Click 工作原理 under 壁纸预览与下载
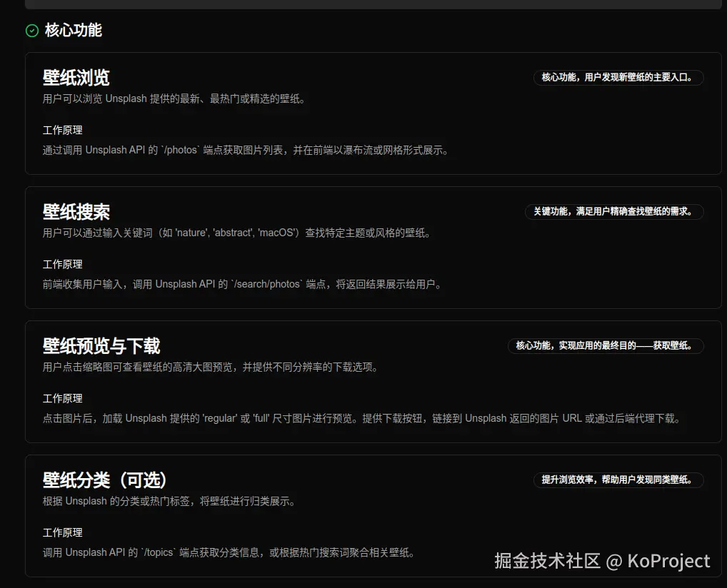The image size is (727, 588). point(62,398)
